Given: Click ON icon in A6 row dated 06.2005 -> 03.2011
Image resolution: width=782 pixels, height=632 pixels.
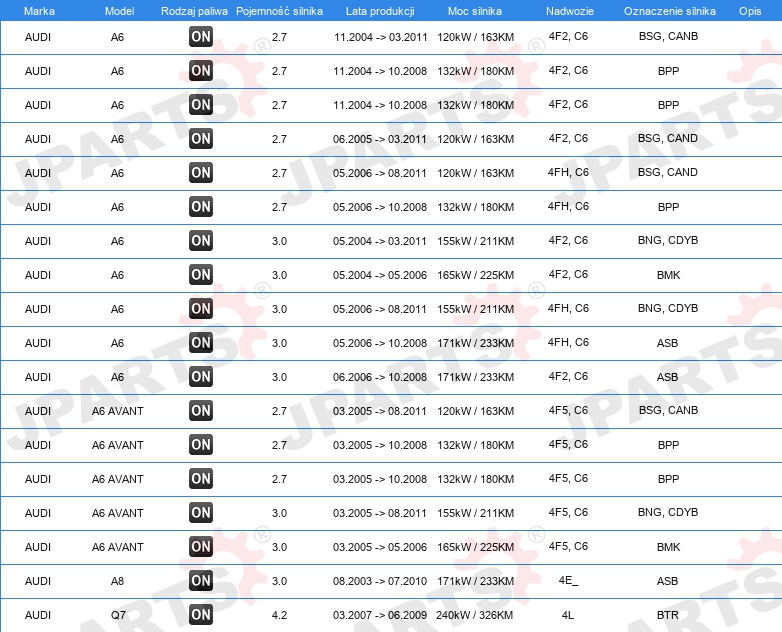Looking at the screenshot, I should 201,139.
